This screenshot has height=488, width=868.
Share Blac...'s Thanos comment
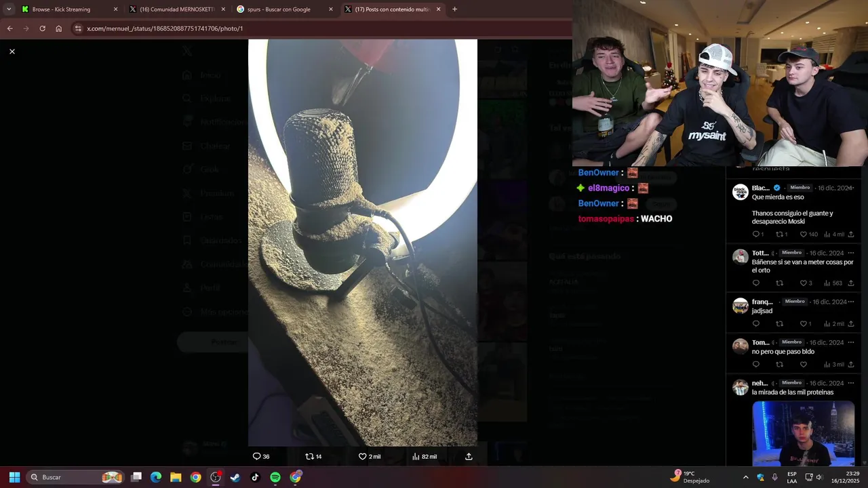(x=851, y=235)
